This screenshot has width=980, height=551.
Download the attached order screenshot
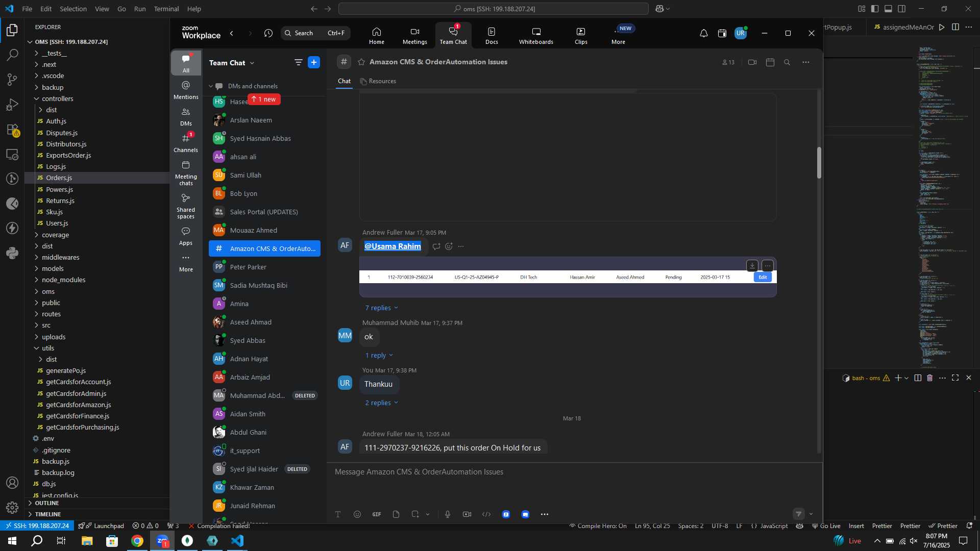752,266
